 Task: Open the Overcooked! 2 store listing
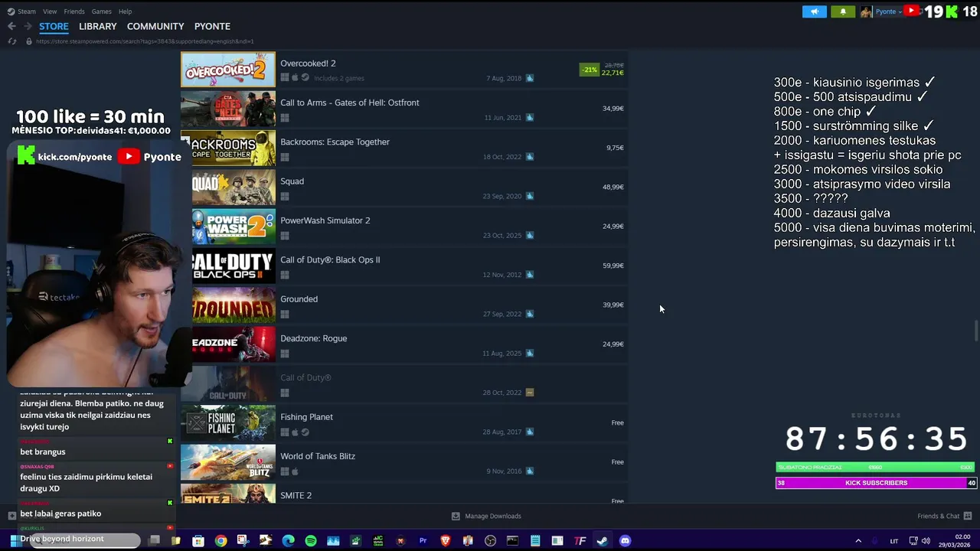(404, 70)
